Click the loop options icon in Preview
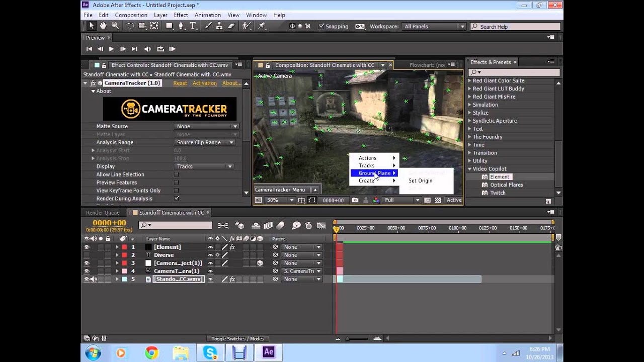Image resolution: width=644 pixels, height=362 pixels. (160, 49)
